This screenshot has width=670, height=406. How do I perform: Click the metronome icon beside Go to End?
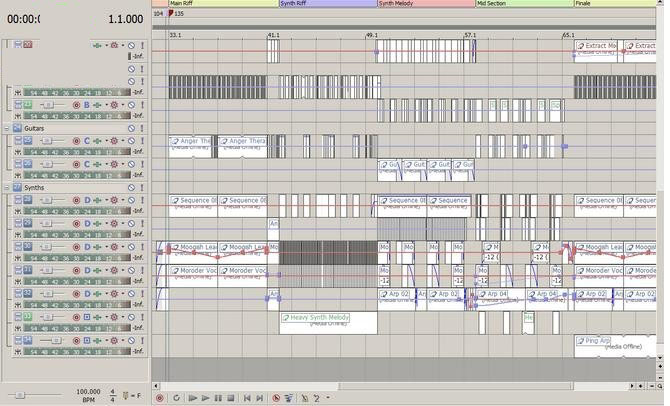click(x=276, y=398)
